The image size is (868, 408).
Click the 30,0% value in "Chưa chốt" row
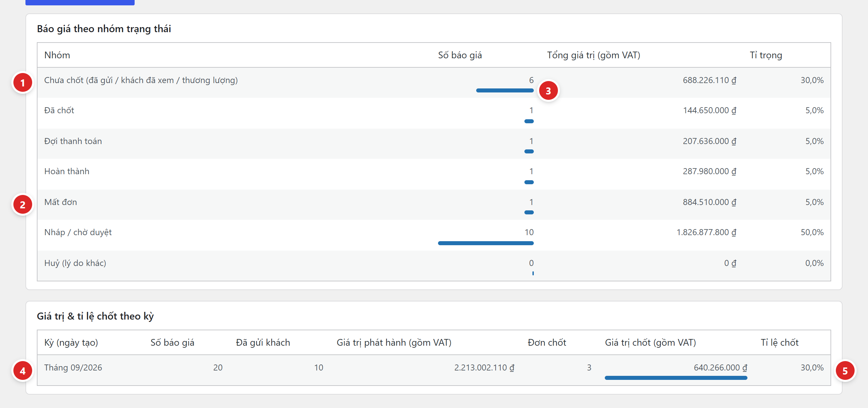(x=812, y=80)
